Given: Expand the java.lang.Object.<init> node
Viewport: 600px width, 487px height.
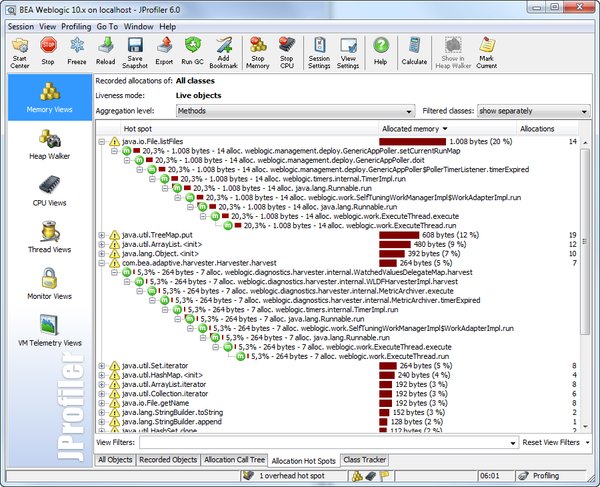Looking at the screenshot, I should (x=102, y=254).
